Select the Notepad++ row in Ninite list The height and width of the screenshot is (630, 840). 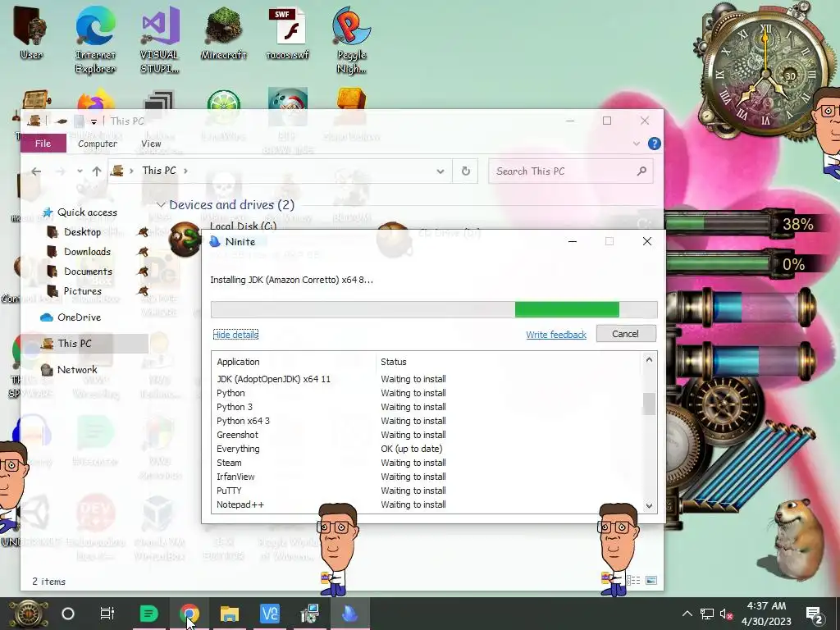427,504
